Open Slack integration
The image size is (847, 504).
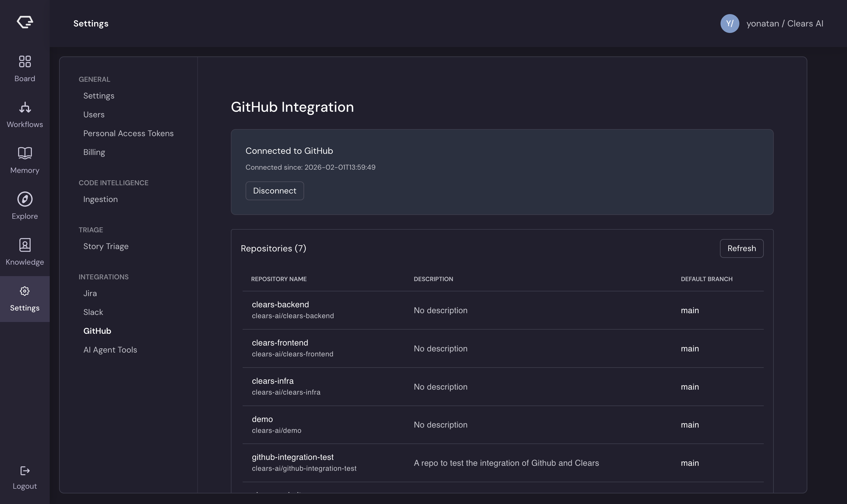pos(93,312)
